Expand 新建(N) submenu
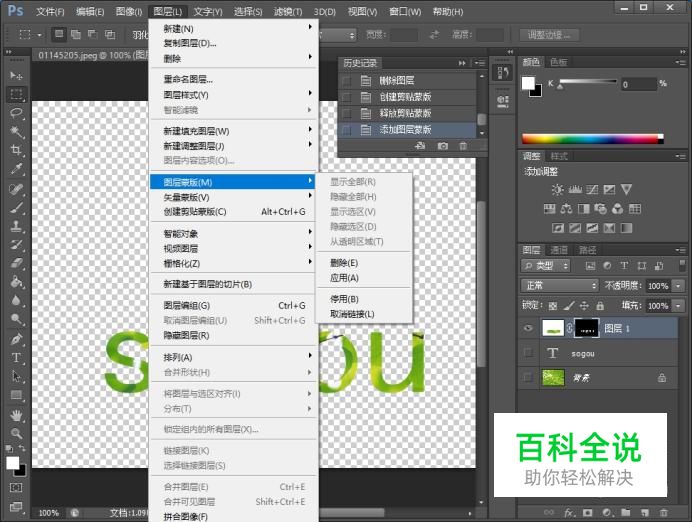This screenshot has width=692, height=522. point(233,28)
